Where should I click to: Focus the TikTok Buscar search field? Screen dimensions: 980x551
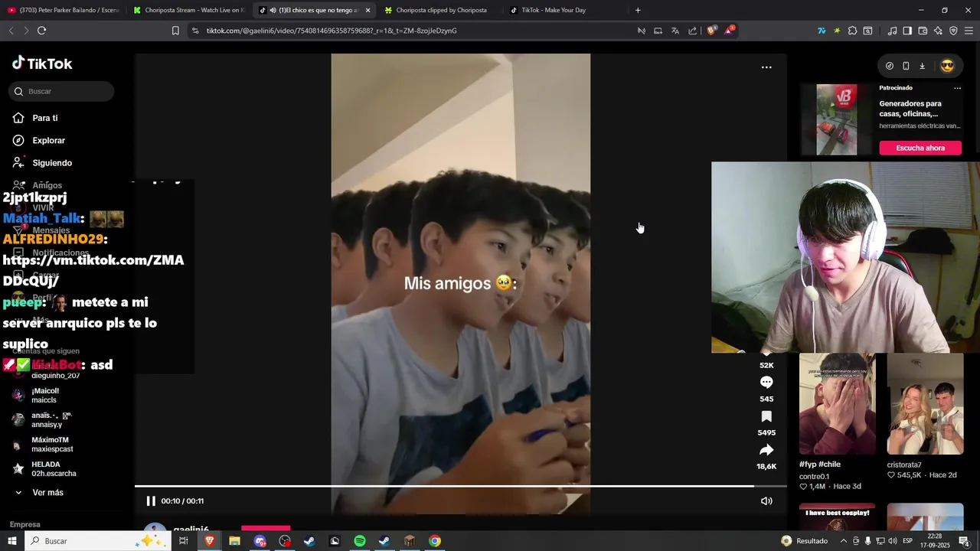pos(61,91)
